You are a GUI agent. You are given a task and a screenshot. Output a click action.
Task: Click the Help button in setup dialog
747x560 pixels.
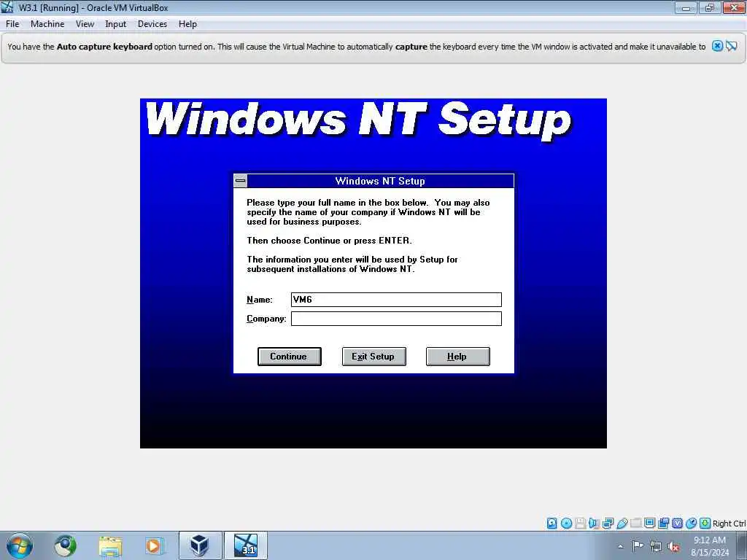457,356
